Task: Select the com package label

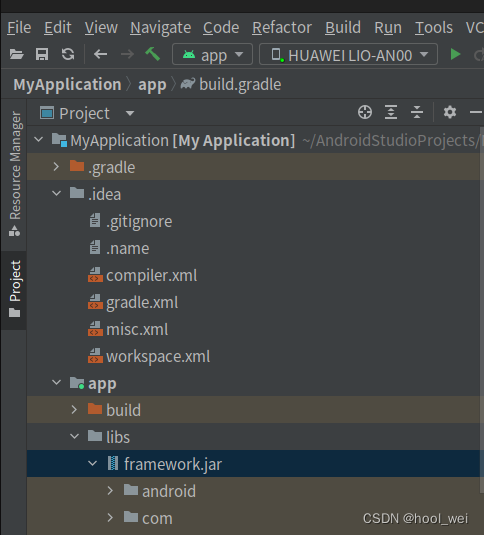Action: pos(157,519)
